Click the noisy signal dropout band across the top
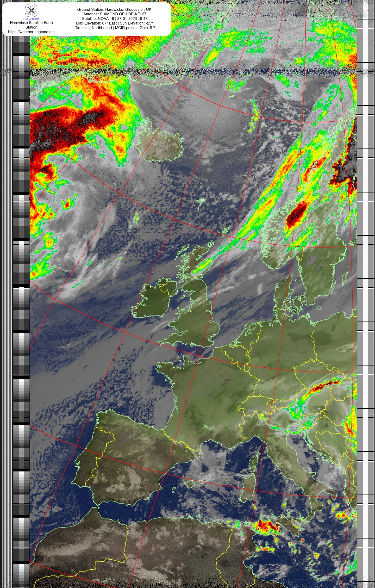The width and height of the screenshot is (375, 588). [x=193, y=72]
